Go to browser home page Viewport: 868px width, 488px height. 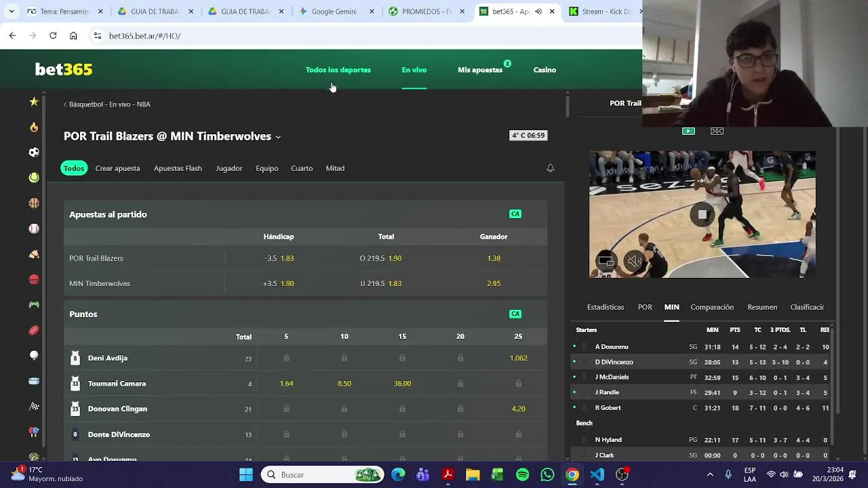(73, 36)
